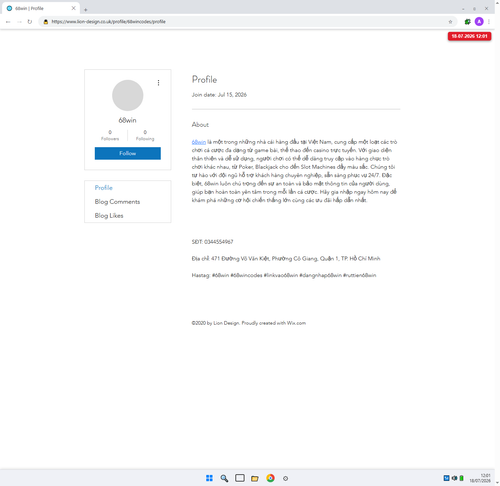Open Chrome from taskbar
The width and height of the screenshot is (500, 486).
click(x=270, y=478)
